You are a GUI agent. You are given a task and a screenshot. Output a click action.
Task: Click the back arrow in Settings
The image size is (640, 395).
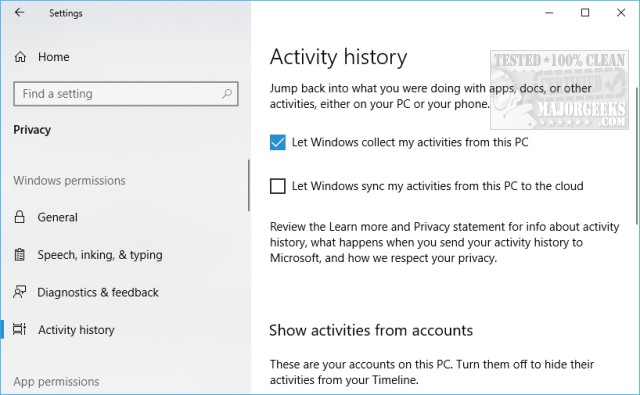pyautogui.click(x=19, y=12)
